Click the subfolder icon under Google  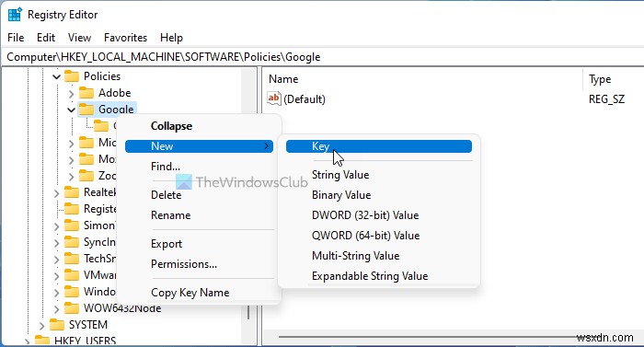pos(101,126)
